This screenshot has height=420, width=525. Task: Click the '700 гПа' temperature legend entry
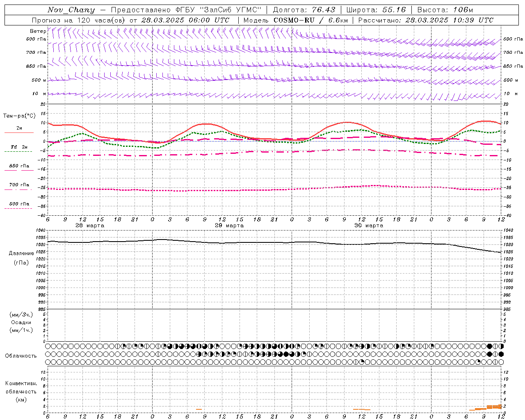point(19,185)
